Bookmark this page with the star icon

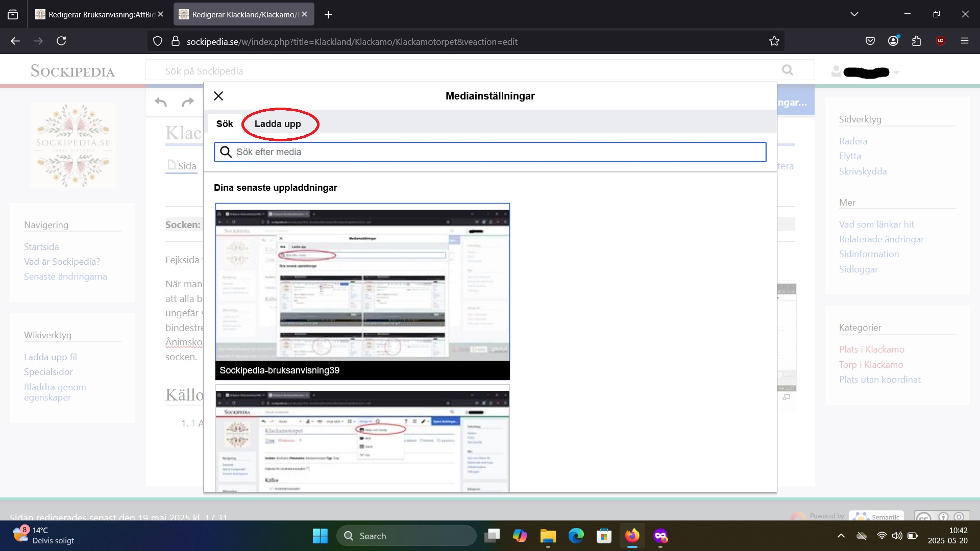tap(774, 41)
